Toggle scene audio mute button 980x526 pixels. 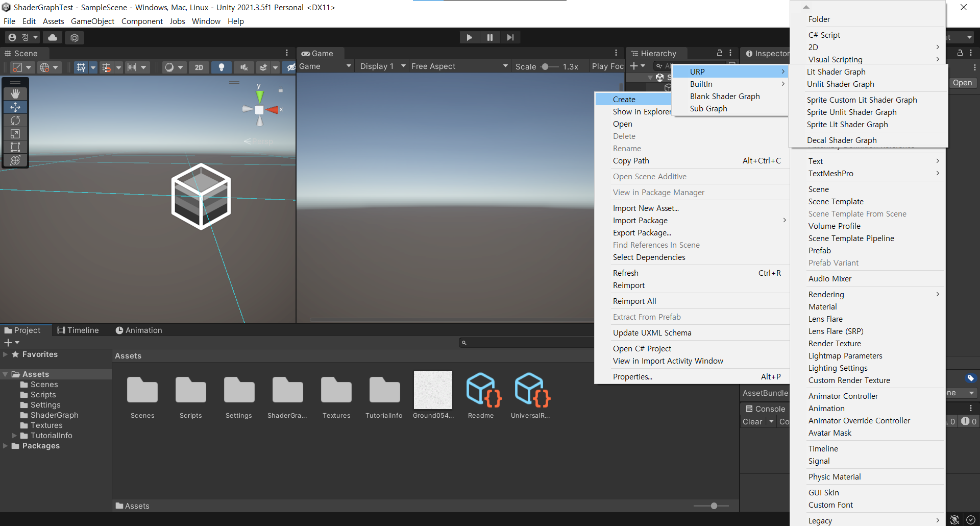244,67
